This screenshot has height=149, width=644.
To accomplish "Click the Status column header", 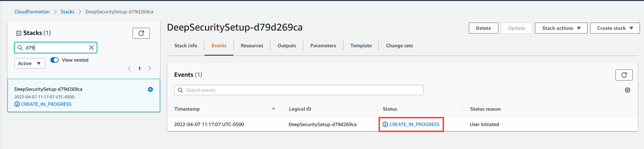I will pos(390,109).
